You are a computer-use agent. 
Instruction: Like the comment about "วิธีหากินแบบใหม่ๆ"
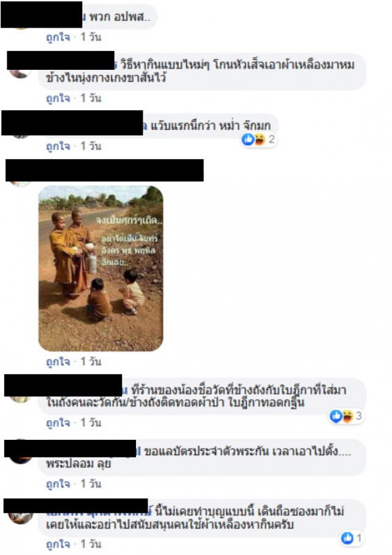58,98
